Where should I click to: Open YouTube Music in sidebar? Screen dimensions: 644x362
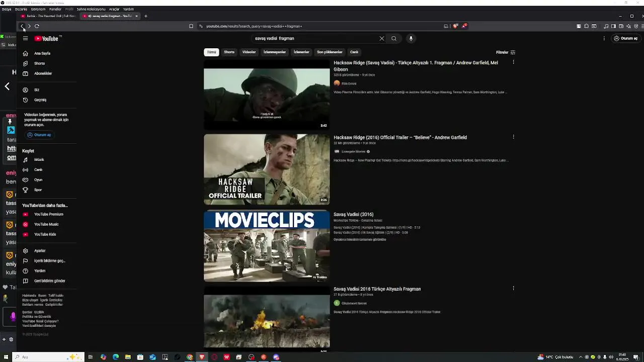click(x=46, y=224)
